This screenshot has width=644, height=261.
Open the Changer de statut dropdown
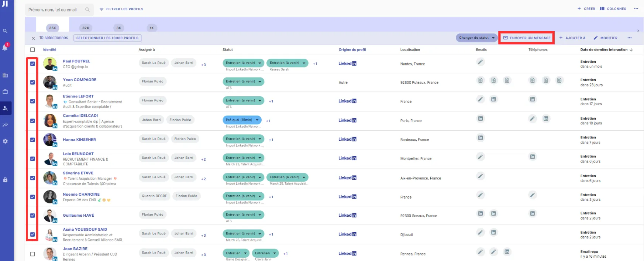click(476, 38)
